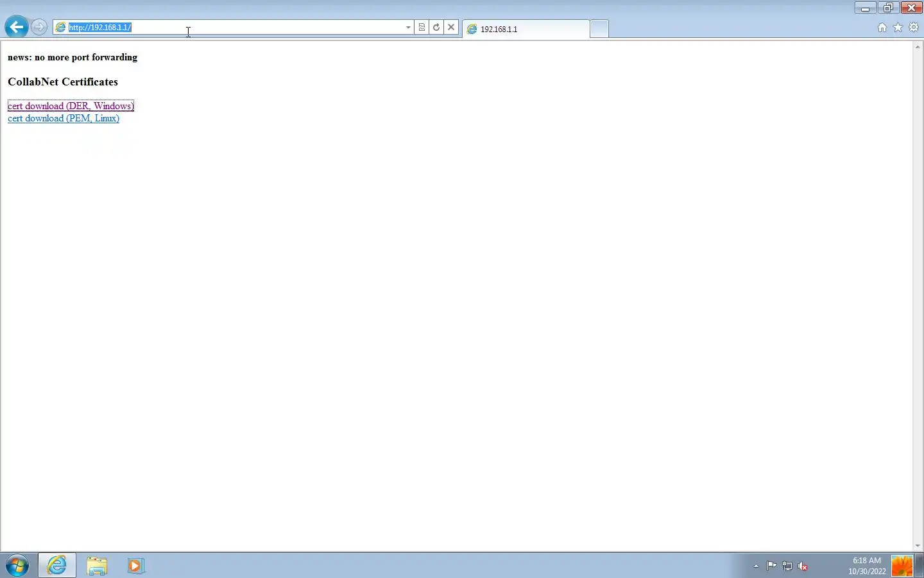The height and width of the screenshot is (578, 924).
Task: Open the clock showing 6:18 AM
Action: [867, 566]
